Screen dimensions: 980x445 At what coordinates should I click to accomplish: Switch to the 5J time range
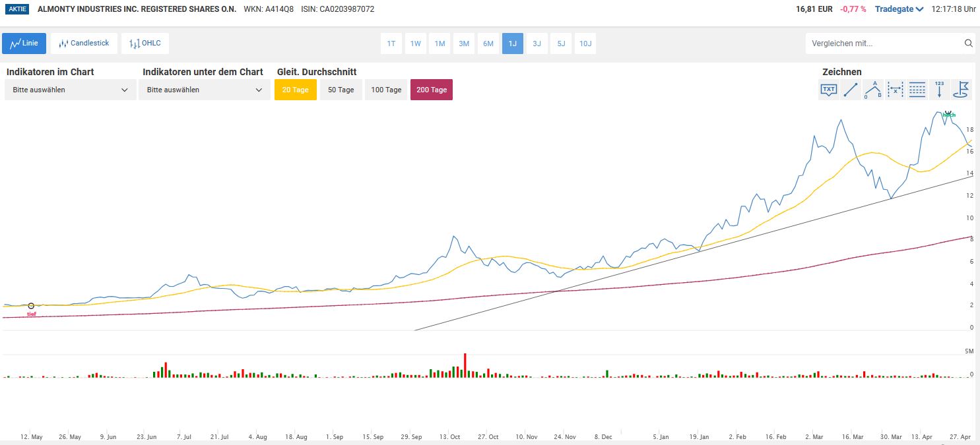point(561,44)
